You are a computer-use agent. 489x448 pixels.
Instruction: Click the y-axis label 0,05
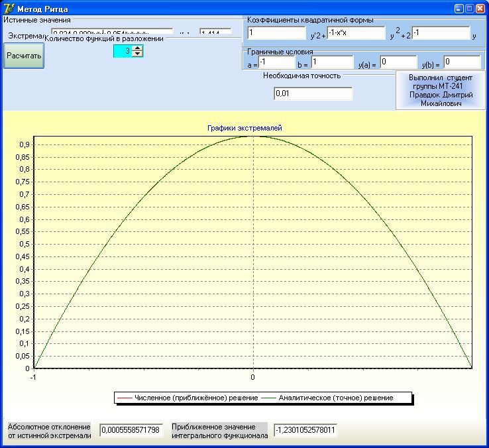[23, 356]
